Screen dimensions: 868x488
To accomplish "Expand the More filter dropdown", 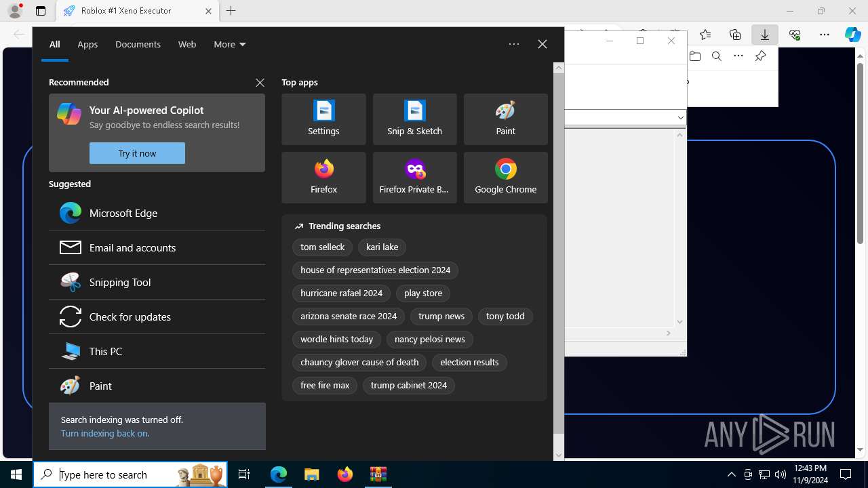I will pyautogui.click(x=230, y=44).
